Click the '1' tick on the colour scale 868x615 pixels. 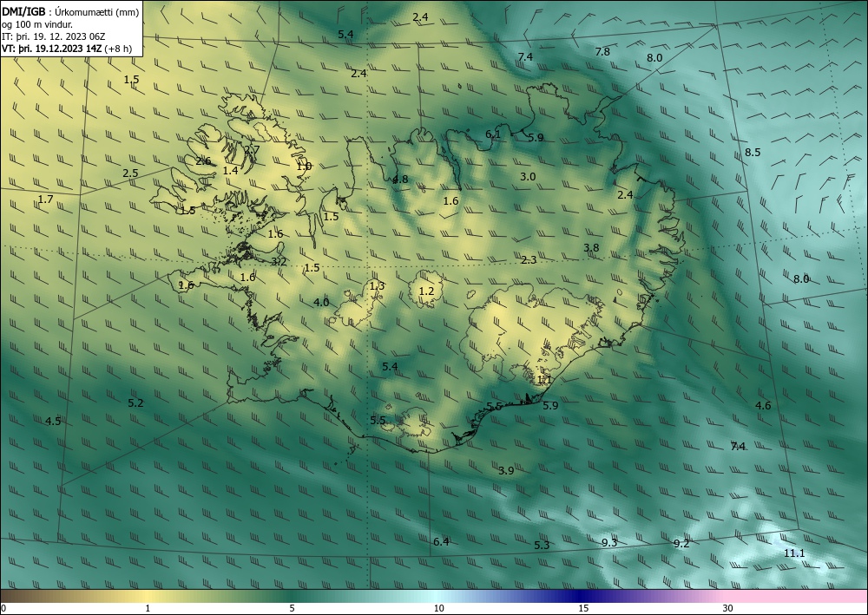point(148,608)
